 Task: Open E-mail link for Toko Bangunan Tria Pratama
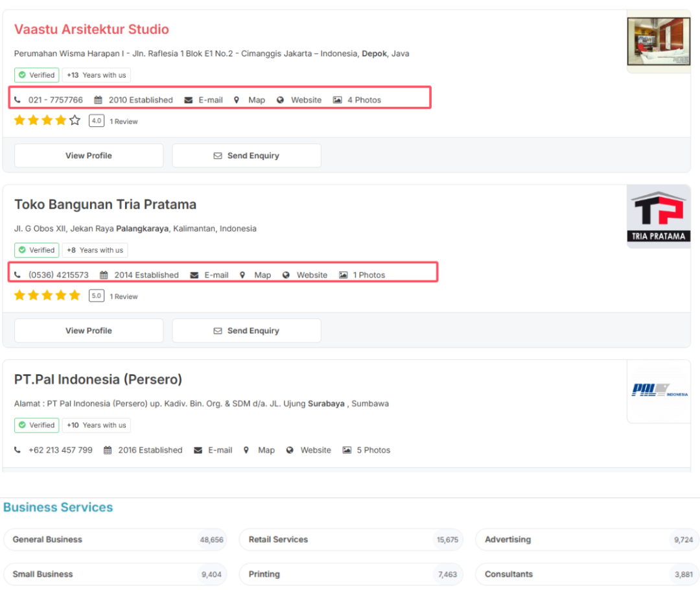216,275
